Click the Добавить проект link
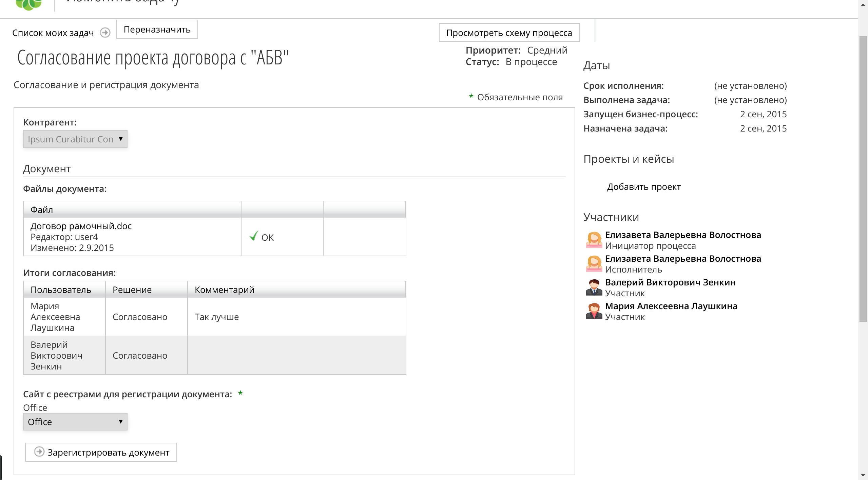Image resolution: width=868 pixels, height=480 pixels. point(643,187)
